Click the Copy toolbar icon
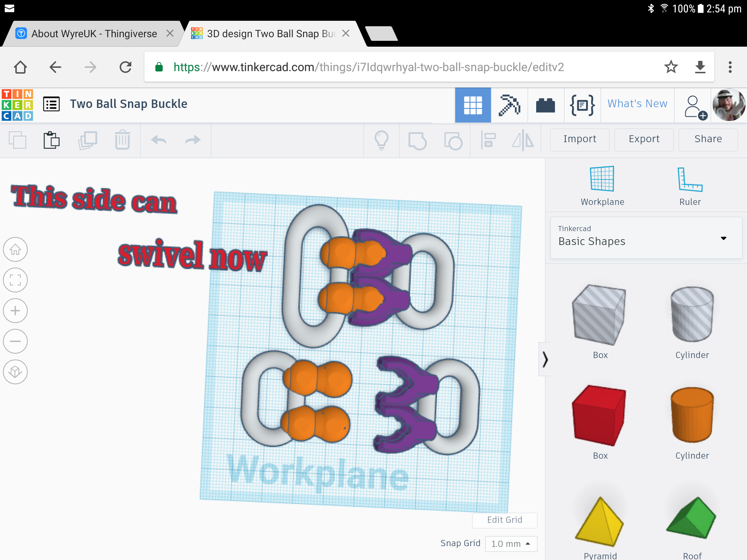The image size is (747, 560). tap(18, 140)
